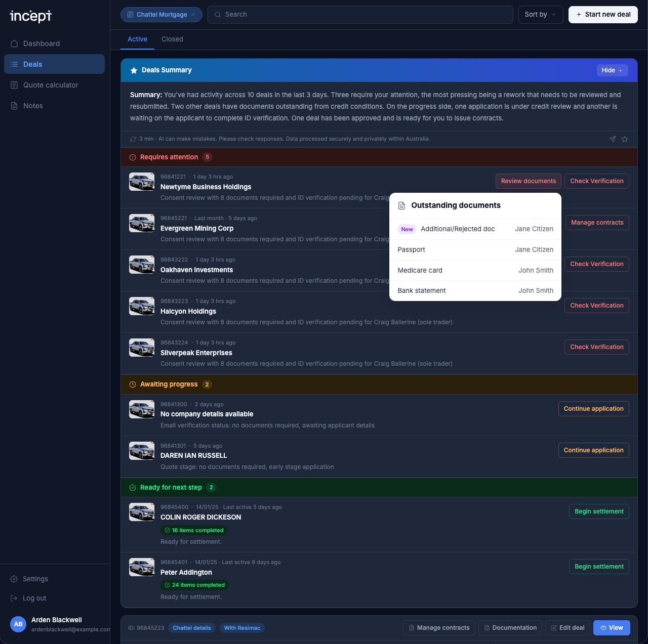Click Begin settlement for COLIN ROGER DICKESON
The height and width of the screenshot is (644, 648).
point(599,511)
